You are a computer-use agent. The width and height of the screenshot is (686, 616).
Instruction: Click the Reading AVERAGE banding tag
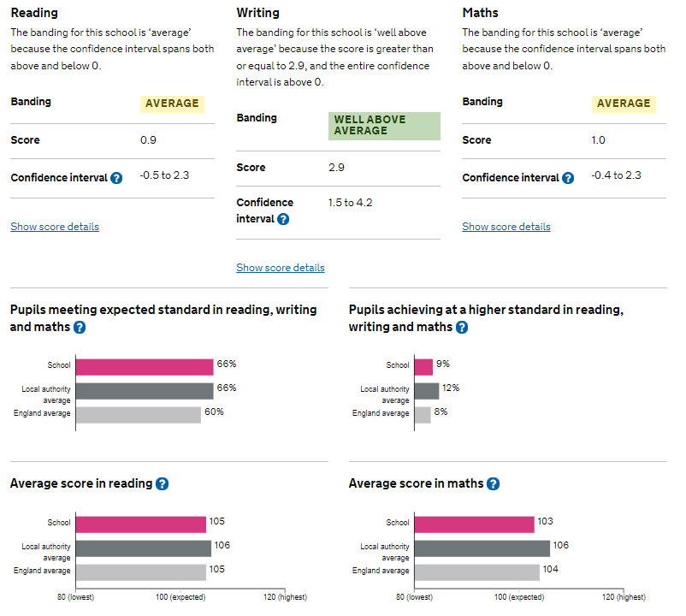[x=172, y=104]
